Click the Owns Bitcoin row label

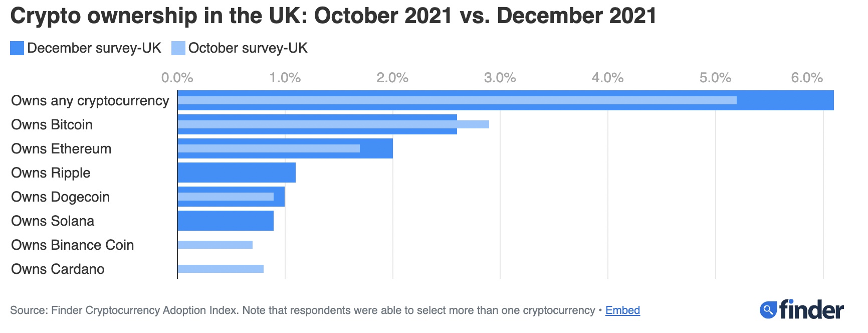[52, 125]
